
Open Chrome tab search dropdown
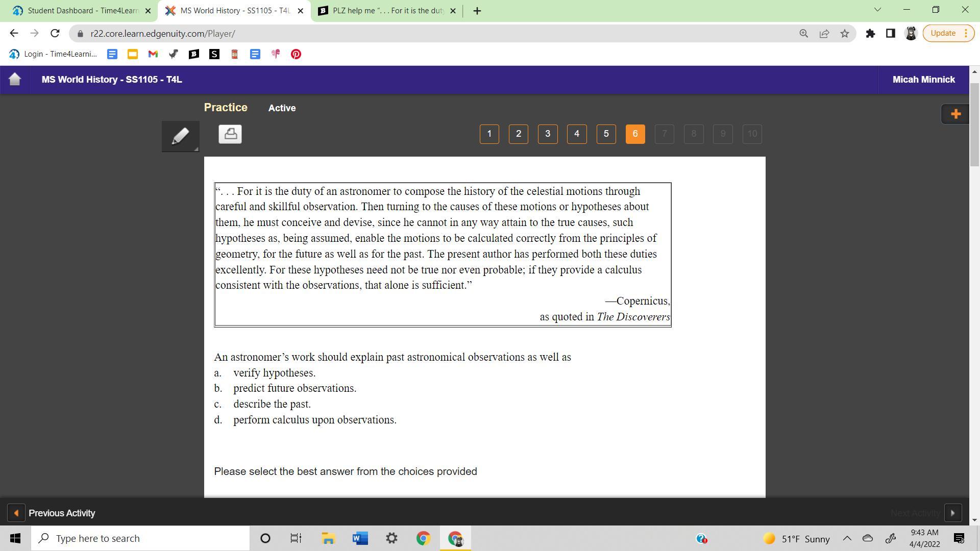[x=877, y=10]
